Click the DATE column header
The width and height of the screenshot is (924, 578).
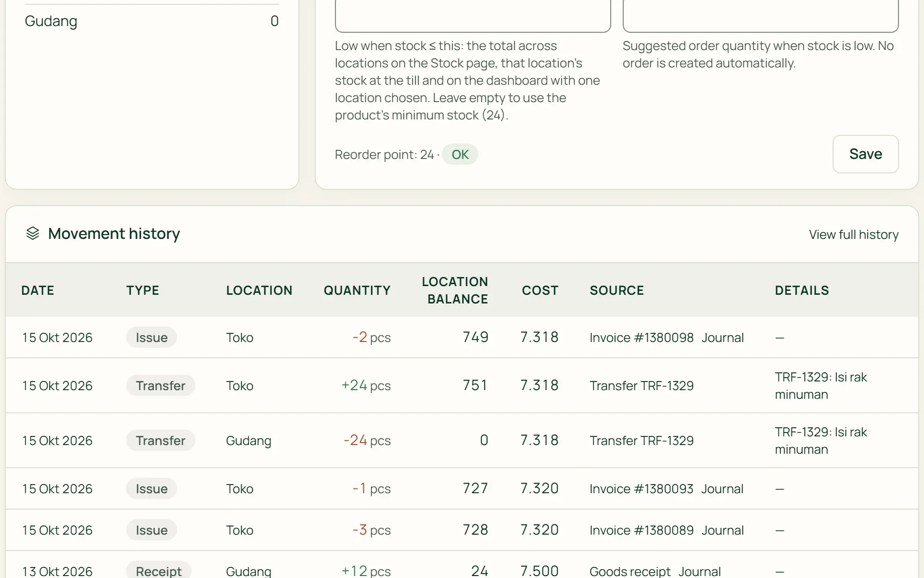[38, 290]
